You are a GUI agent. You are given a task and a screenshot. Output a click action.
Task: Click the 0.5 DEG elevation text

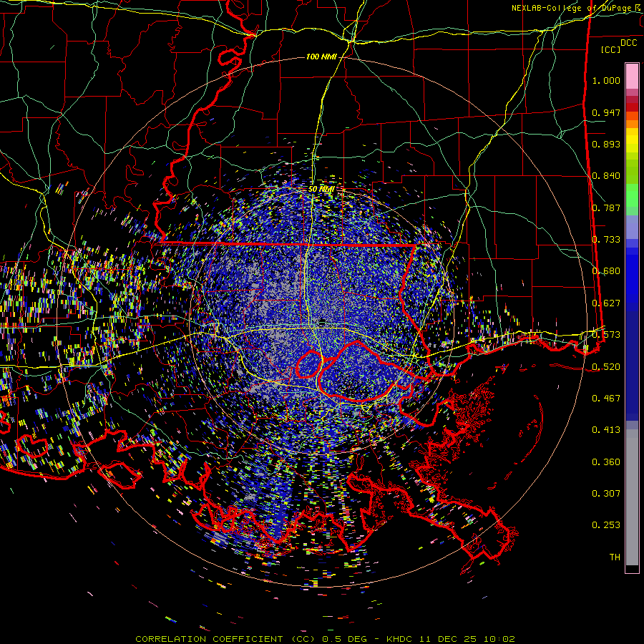click(345, 639)
